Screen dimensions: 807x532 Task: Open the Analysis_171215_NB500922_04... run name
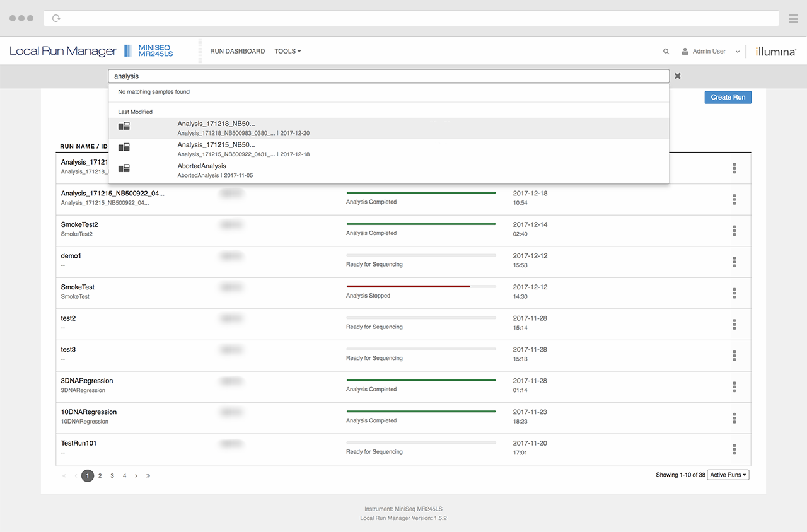[x=113, y=194]
